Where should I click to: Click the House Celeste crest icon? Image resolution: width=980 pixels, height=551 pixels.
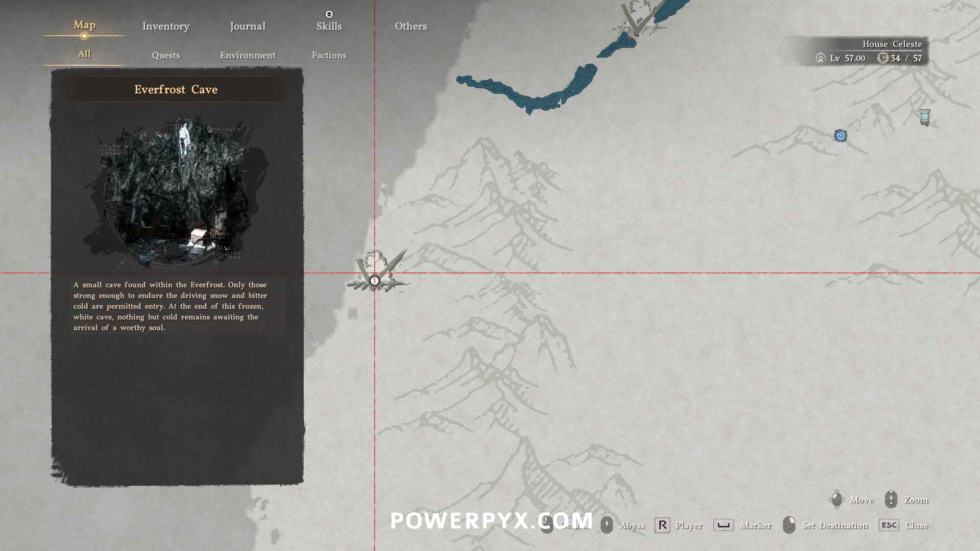click(883, 58)
